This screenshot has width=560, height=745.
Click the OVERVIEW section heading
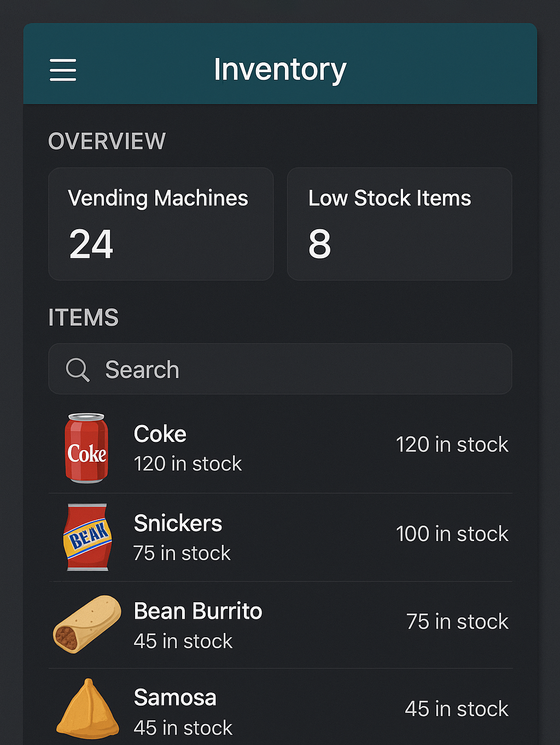[107, 141]
